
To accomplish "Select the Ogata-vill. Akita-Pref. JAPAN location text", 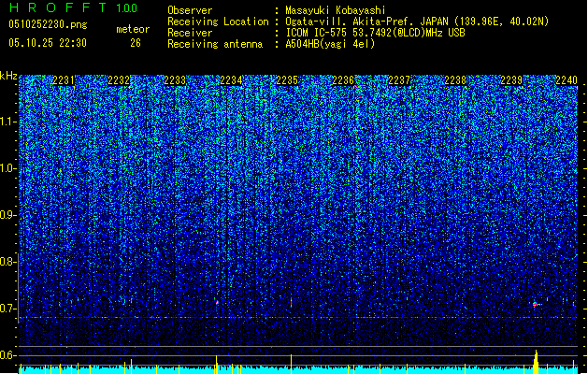I will click(417, 22).
